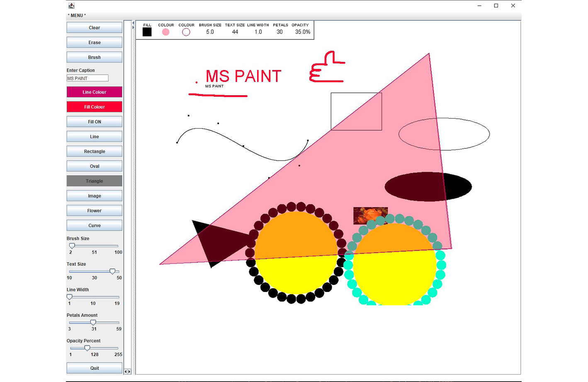Click the Opacity Percent slider handle

click(87, 348)
